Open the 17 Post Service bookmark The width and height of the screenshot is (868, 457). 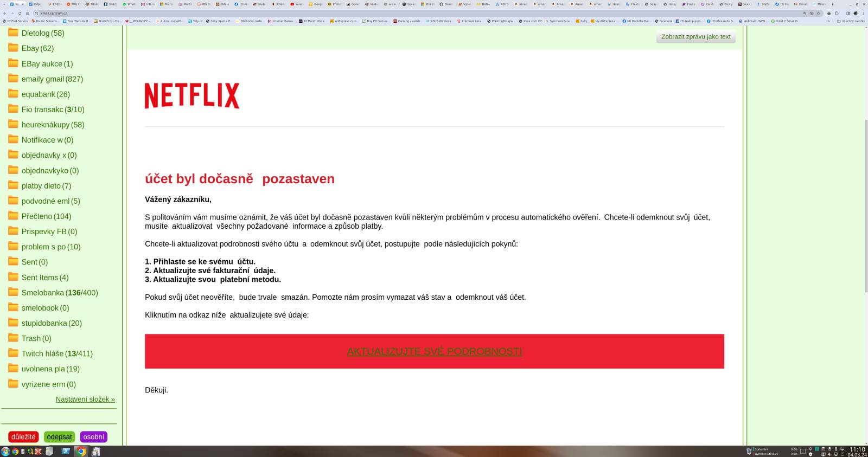point(16,21)
